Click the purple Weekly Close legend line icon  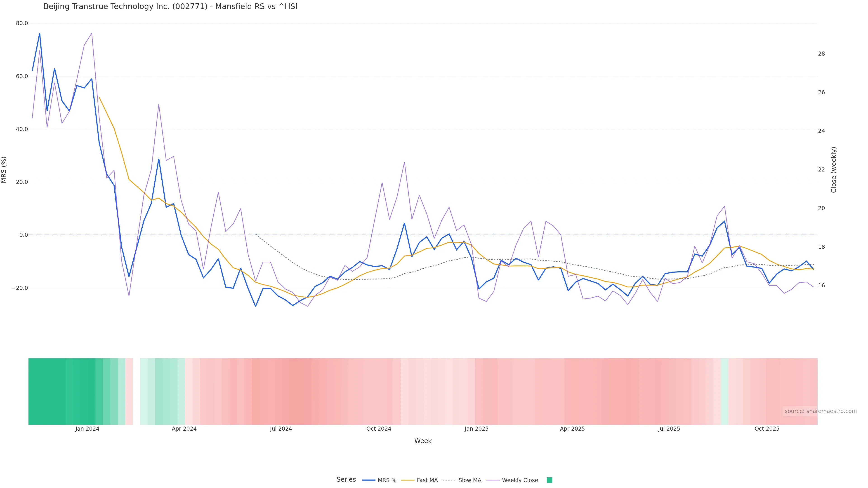493,480
